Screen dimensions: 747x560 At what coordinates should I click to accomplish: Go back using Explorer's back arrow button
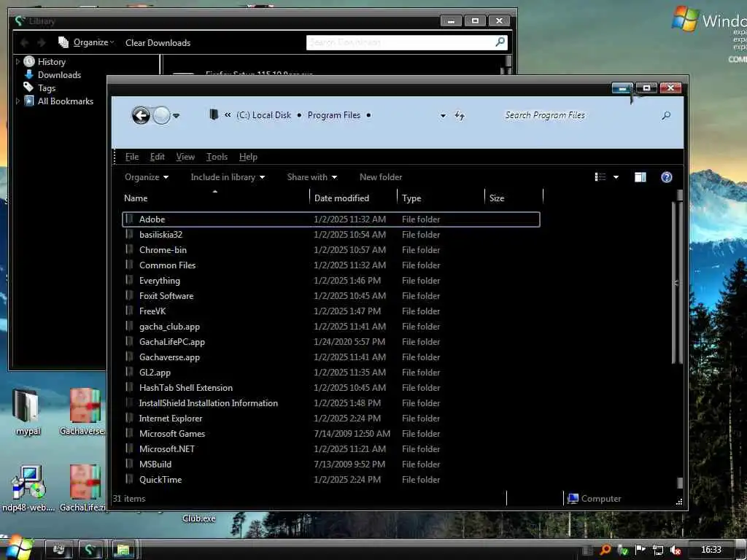pos(141,115)
